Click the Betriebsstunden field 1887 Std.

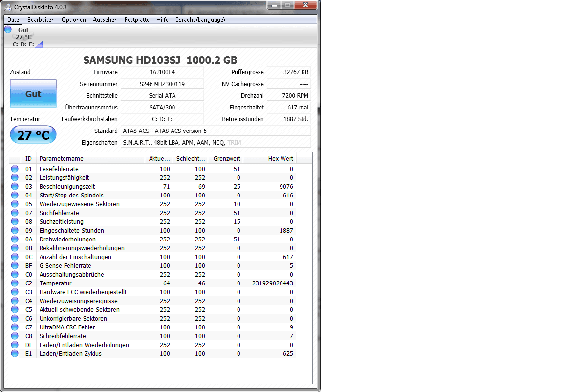(x=289, y=119)
